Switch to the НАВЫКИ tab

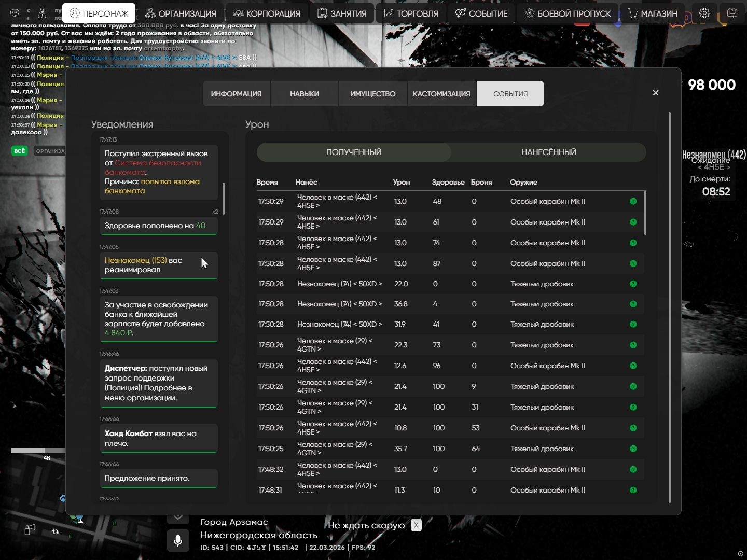(305, 94)
